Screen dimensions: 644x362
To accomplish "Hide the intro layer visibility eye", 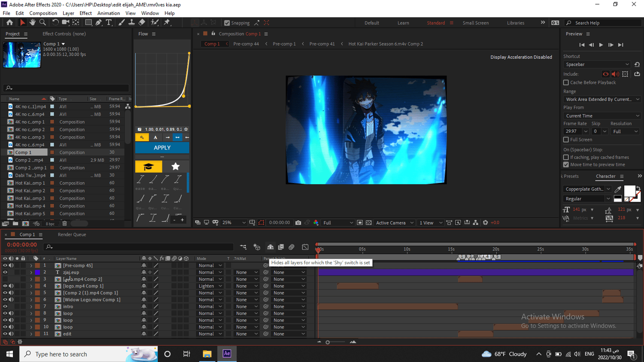I will [x=5, y=307].
